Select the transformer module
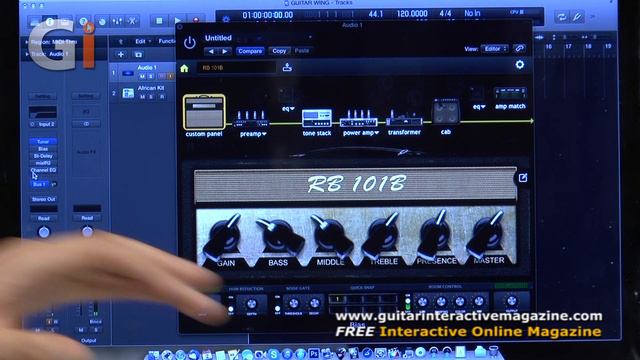This screenshot has height=360, width=640. tap(404, 118)
